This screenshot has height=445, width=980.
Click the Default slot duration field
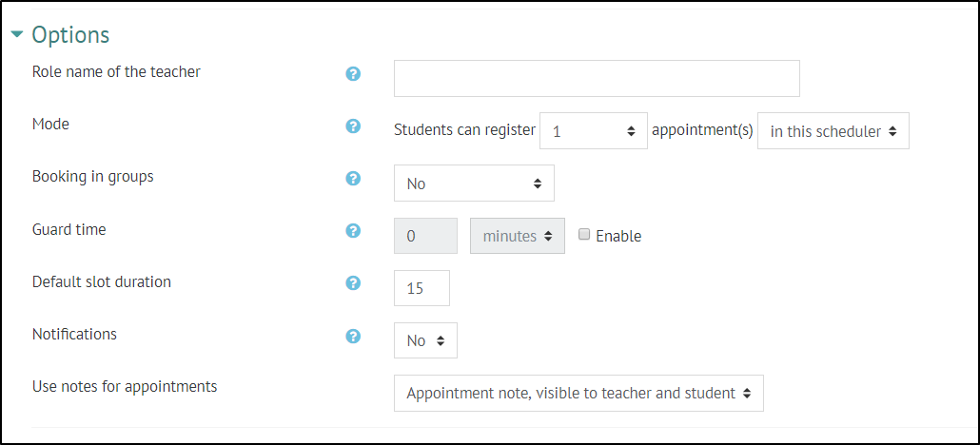tap(421, 288)
